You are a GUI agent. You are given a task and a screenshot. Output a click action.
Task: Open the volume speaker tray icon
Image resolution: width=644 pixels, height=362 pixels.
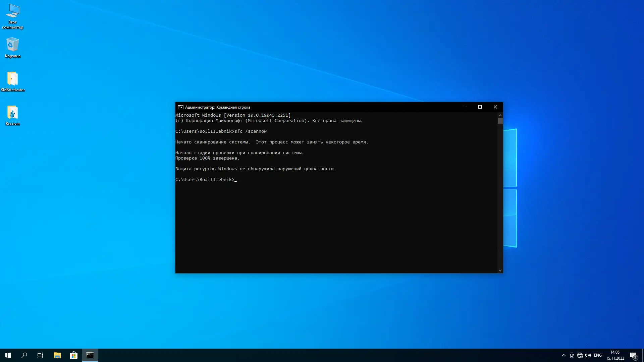588,355
